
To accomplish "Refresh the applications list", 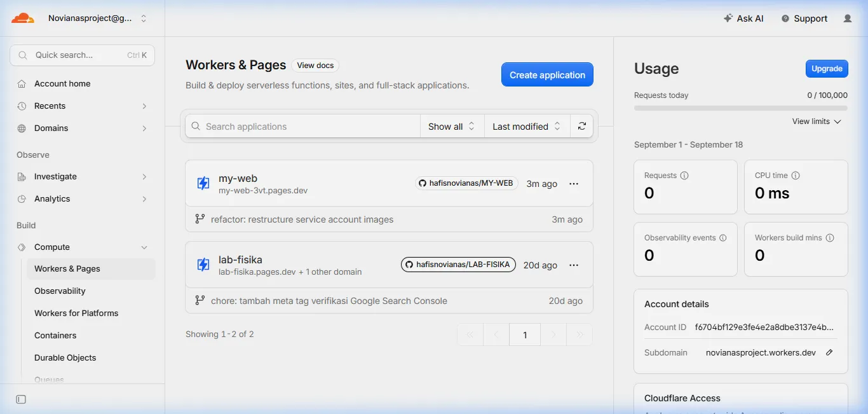I will point(581,126).
